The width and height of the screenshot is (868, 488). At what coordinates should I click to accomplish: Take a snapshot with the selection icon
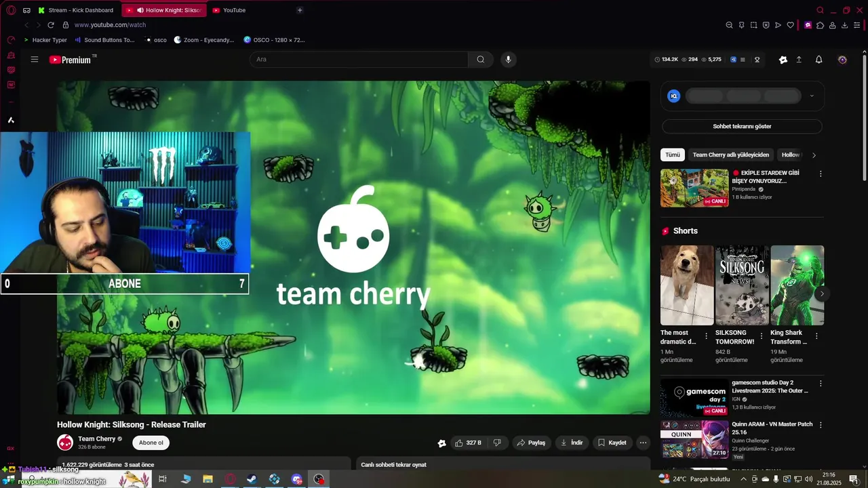pos(753,25)
